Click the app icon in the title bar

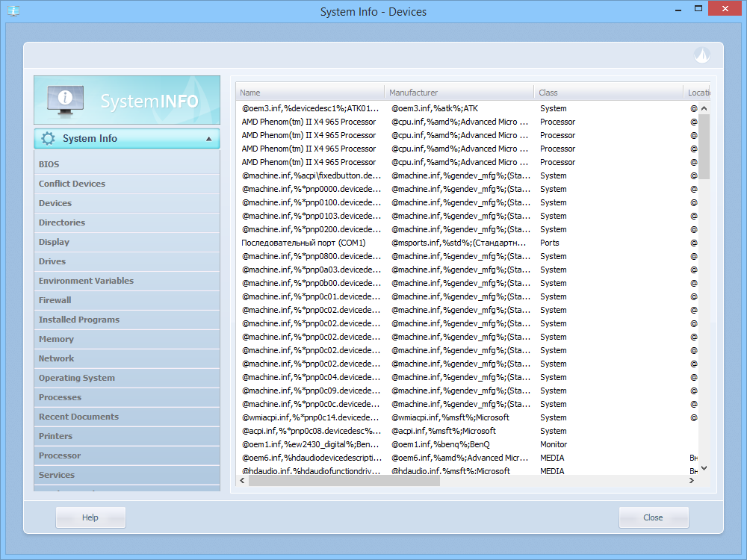(13, 10)
